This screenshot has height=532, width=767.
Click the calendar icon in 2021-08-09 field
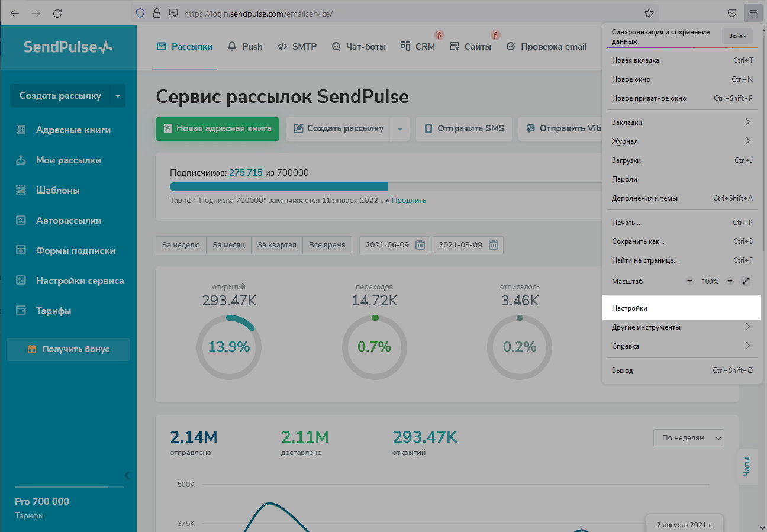[494, 245]
